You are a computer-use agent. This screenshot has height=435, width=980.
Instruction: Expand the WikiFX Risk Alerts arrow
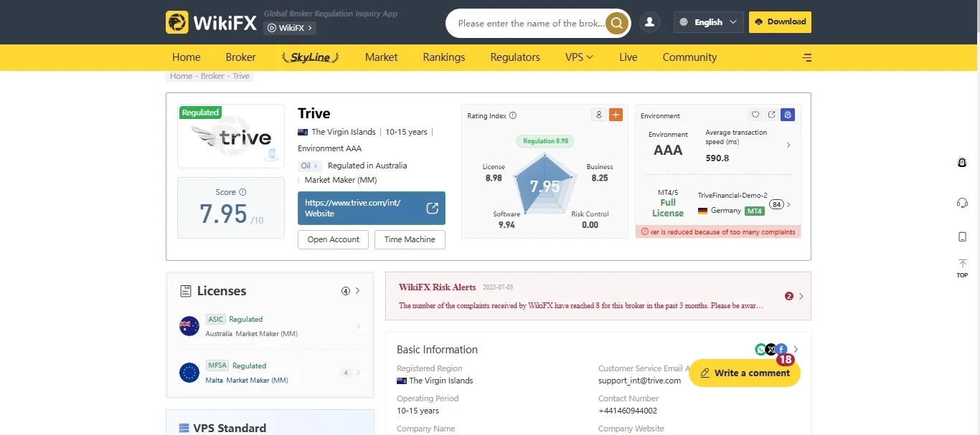click(x=801, y=296)
